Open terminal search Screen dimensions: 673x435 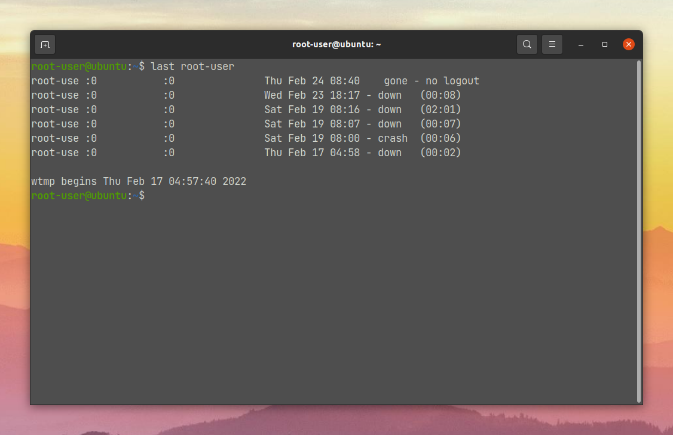527,45
